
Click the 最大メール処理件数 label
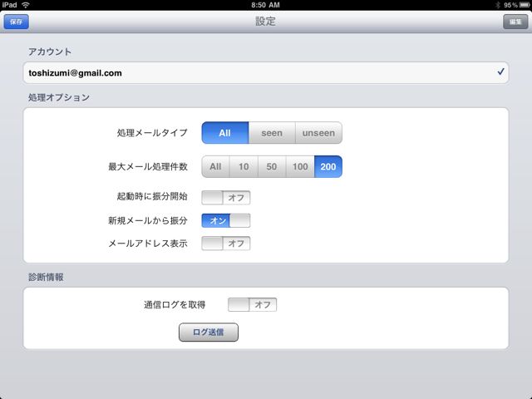coord(148,166)
